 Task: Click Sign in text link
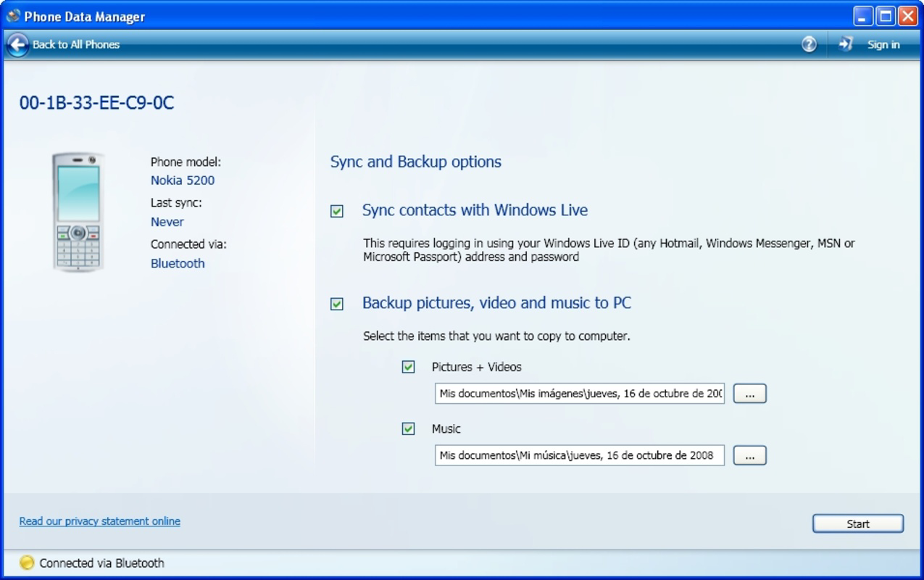pyautogui.click(x=883, y=44)
